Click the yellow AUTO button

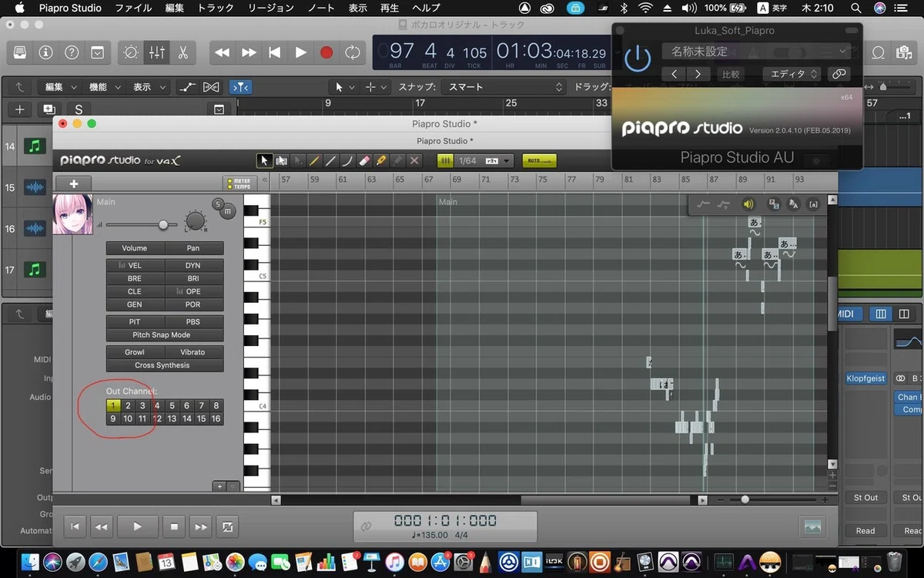click(539, 160)
